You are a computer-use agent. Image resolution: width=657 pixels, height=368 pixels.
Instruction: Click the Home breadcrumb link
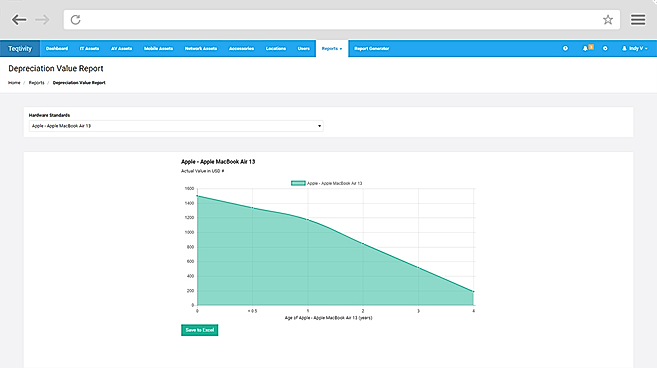14,83
